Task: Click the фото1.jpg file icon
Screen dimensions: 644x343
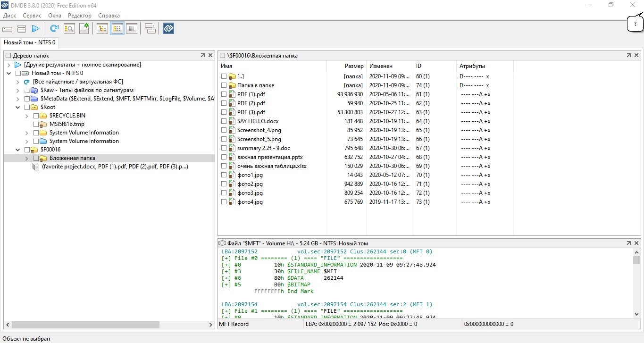Action: click(232, 175)
